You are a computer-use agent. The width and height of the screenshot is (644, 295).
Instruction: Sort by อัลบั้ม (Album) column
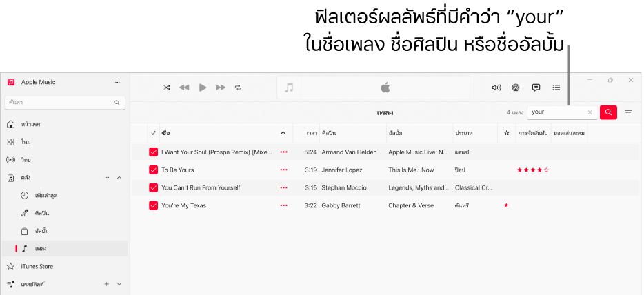click(395, 133)
